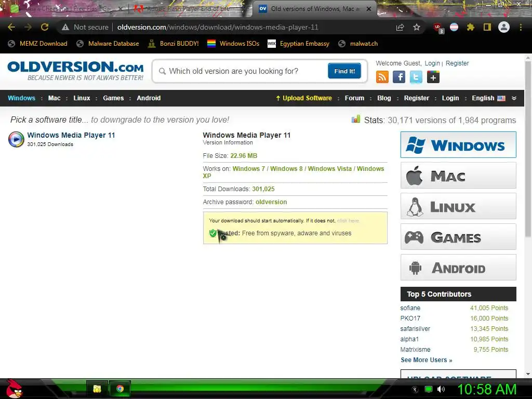Image resolution: width=532 pixels, height=399 pixels.
Task: Click contributor sofiane
Action: coord(410,308)
